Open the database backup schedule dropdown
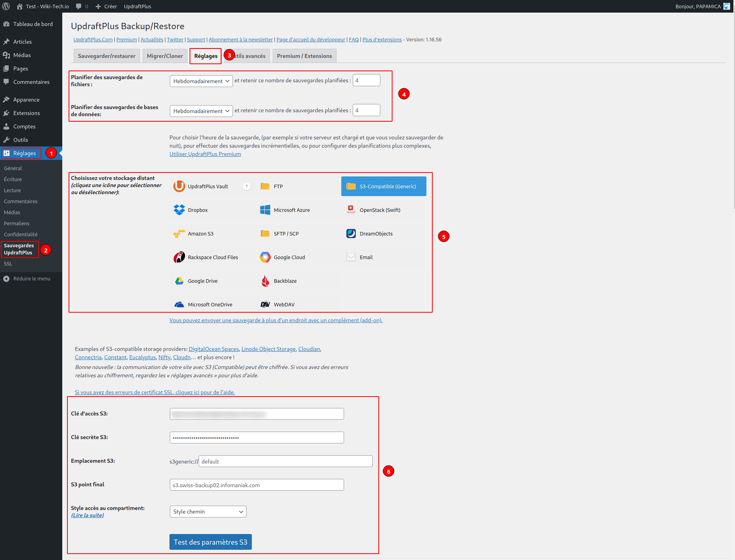Screen dimensions: 735x560 (x=201, y=111)
